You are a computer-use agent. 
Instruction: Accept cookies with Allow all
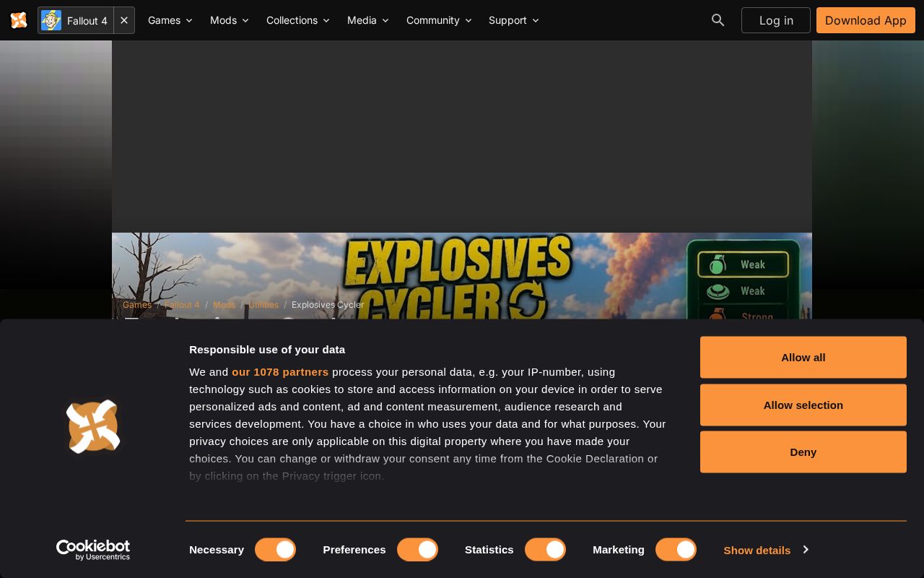point(803,357)
